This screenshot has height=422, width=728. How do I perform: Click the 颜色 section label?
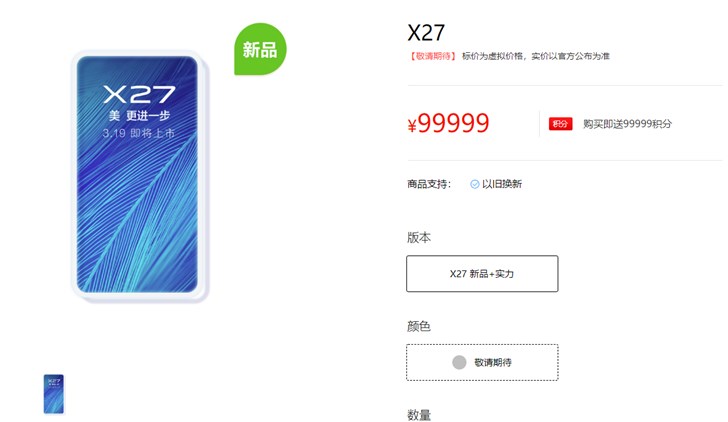coord(419,326)
